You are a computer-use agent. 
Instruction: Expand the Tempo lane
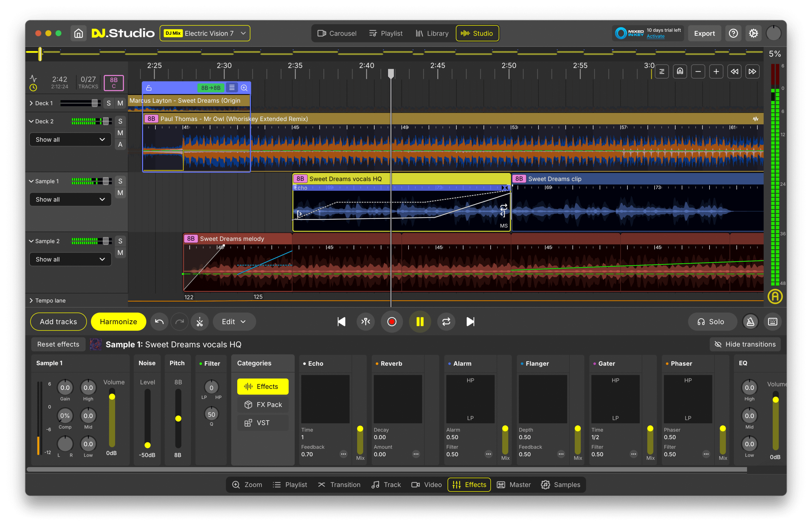pos(31,300)
